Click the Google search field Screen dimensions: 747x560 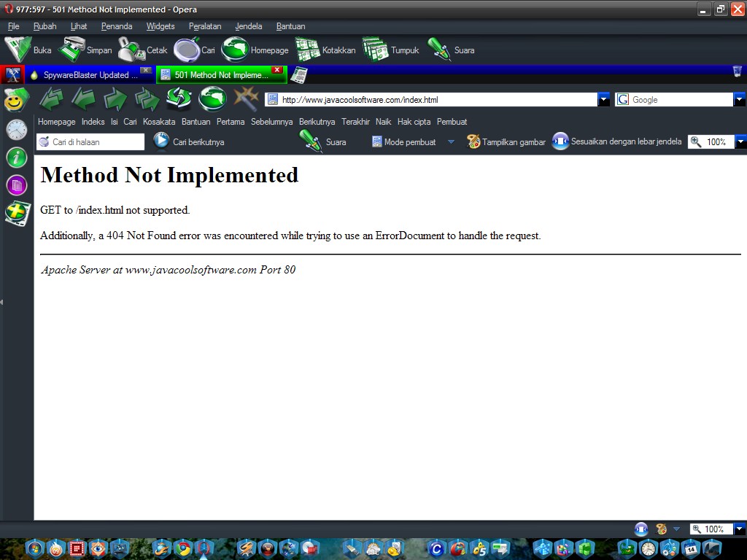click(x=675, y=99)
